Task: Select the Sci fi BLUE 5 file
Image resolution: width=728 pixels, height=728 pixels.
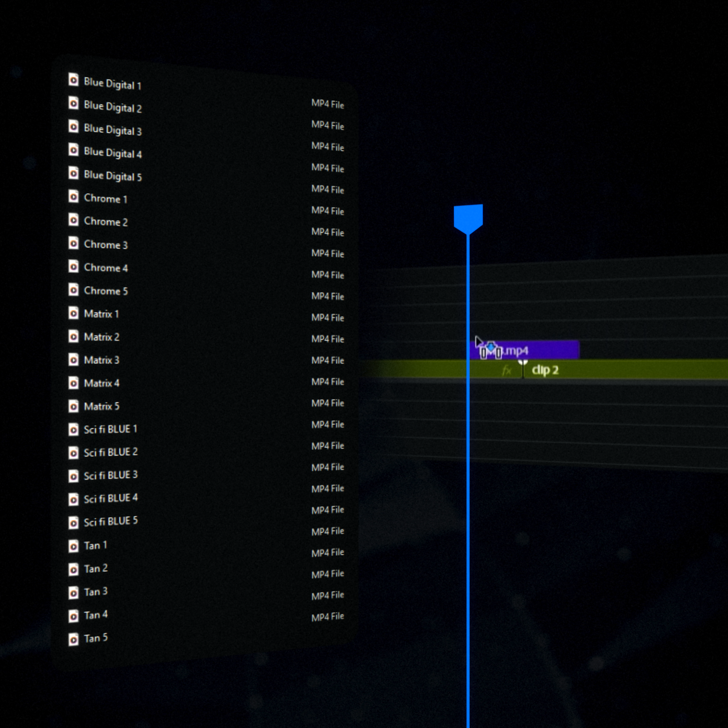Action: click(x=110, y=522)
